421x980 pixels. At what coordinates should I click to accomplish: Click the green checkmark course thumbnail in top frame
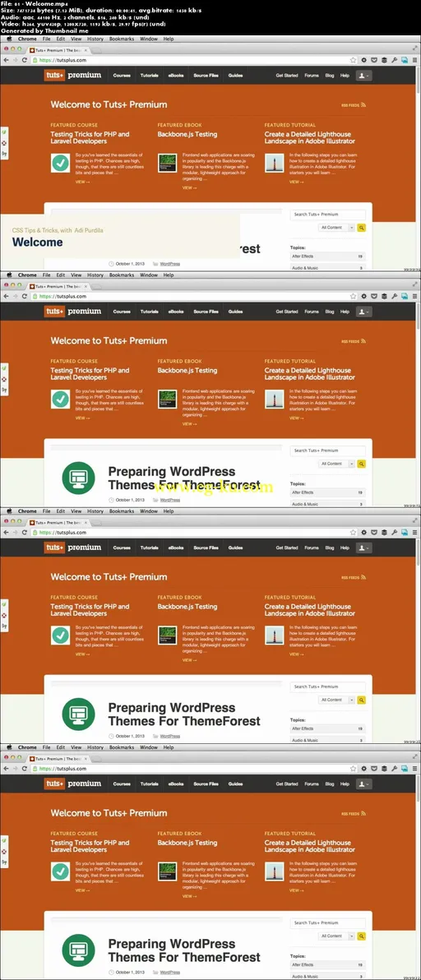pos(61,163)
